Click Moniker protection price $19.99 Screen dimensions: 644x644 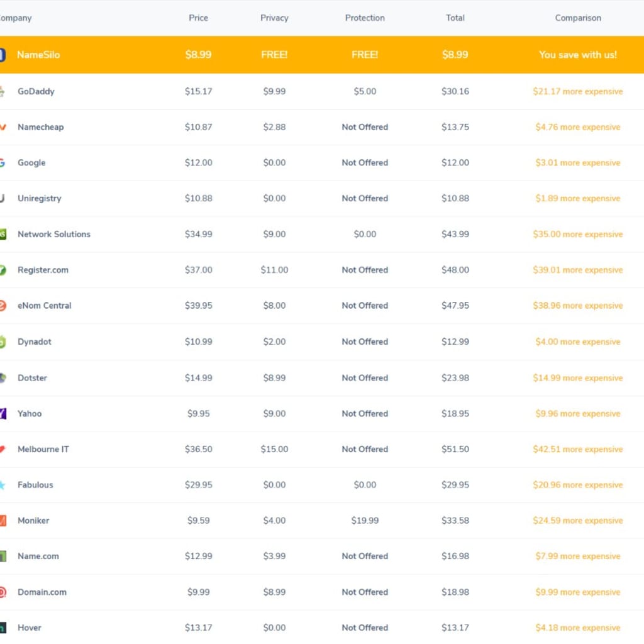pyautogui.click(x=365, y=520)
